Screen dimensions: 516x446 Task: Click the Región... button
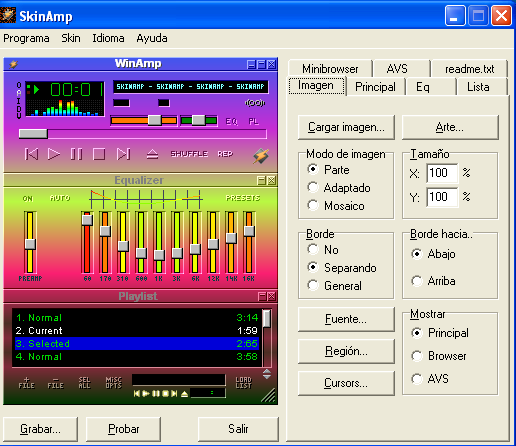pos(346,351)
